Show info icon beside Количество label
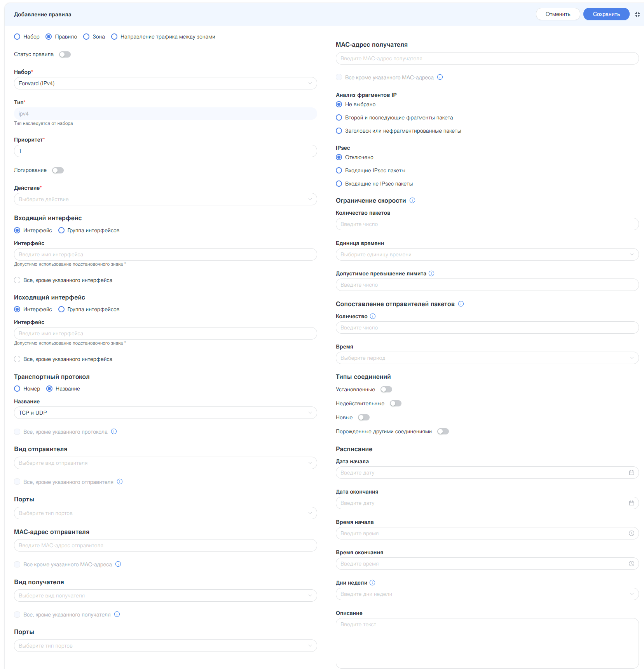 (x=373, y=316)
